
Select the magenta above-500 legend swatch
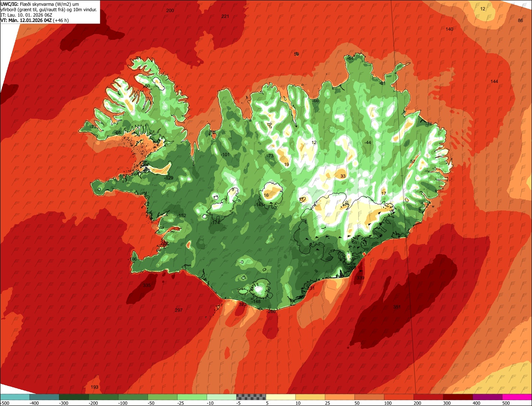click(x=517, y=397)
